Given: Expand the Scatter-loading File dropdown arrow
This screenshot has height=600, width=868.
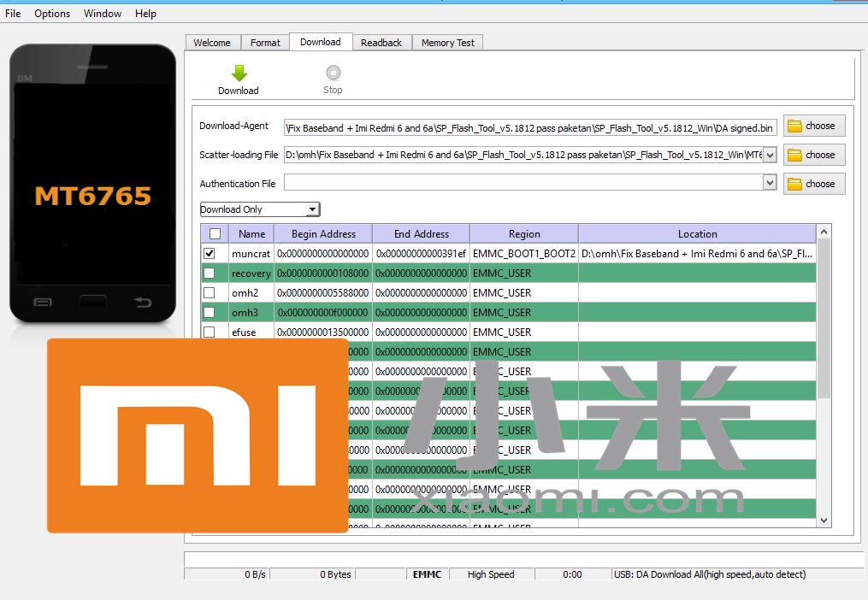Looking at the screenshot, I should coord(770,155).
